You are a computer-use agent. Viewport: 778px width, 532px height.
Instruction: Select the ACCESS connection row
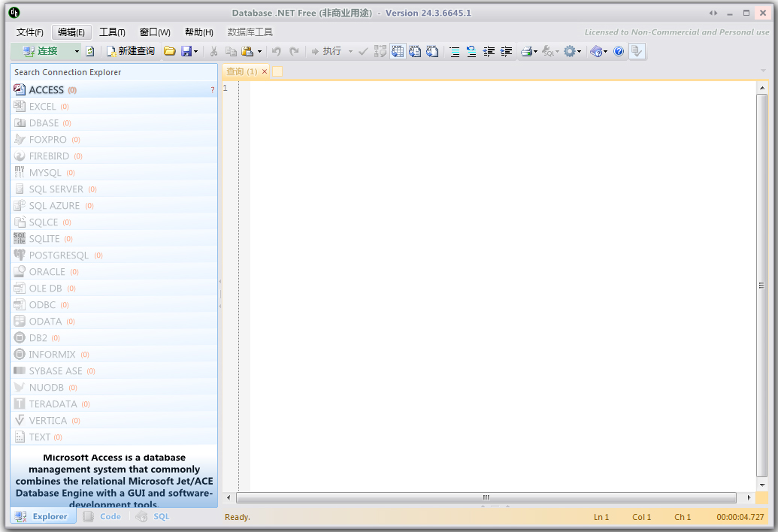(114, 89)
